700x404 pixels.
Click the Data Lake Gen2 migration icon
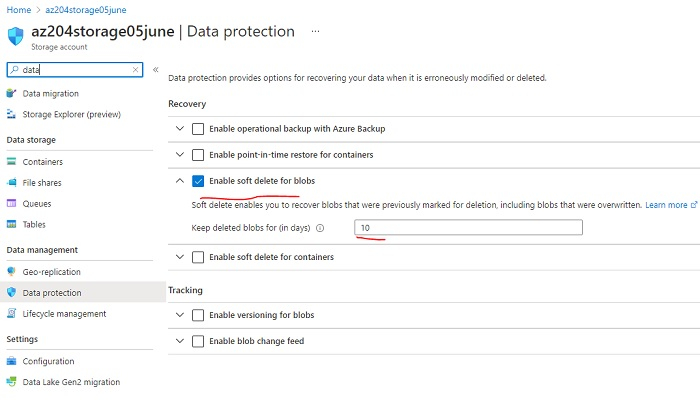[x=12, y=382]
